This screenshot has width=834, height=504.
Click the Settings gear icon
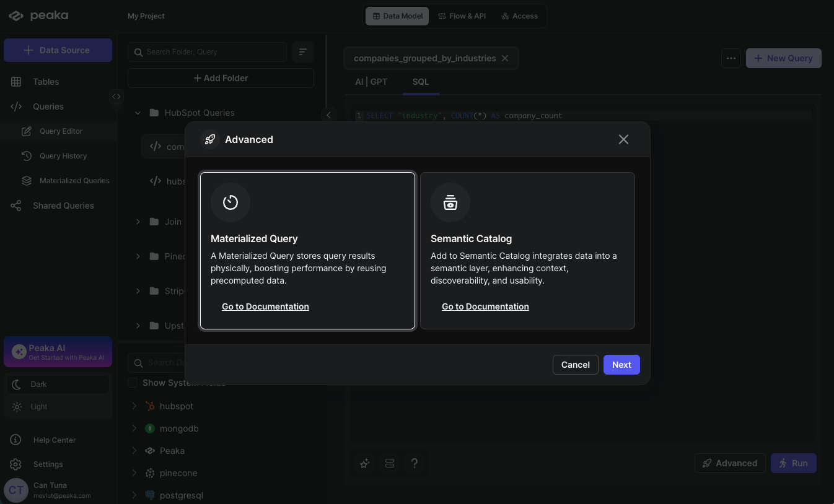coord(16,464)
